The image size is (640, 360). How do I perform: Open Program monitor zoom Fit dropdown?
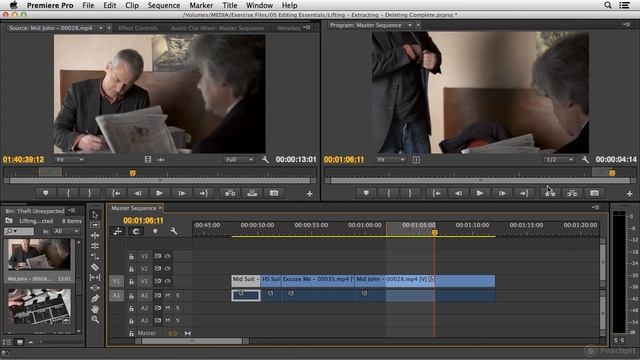(390, 160)
